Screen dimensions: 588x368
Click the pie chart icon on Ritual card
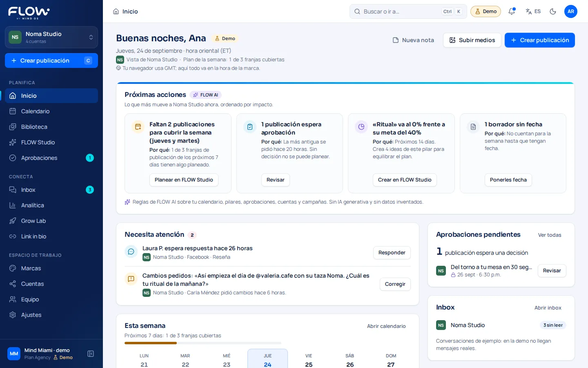point(361,127)
